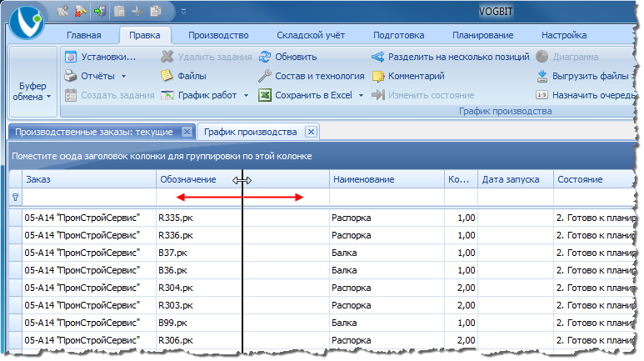The image size is (644, 361).
Task: Select the R304.рк cell
Action: (242, 288)
